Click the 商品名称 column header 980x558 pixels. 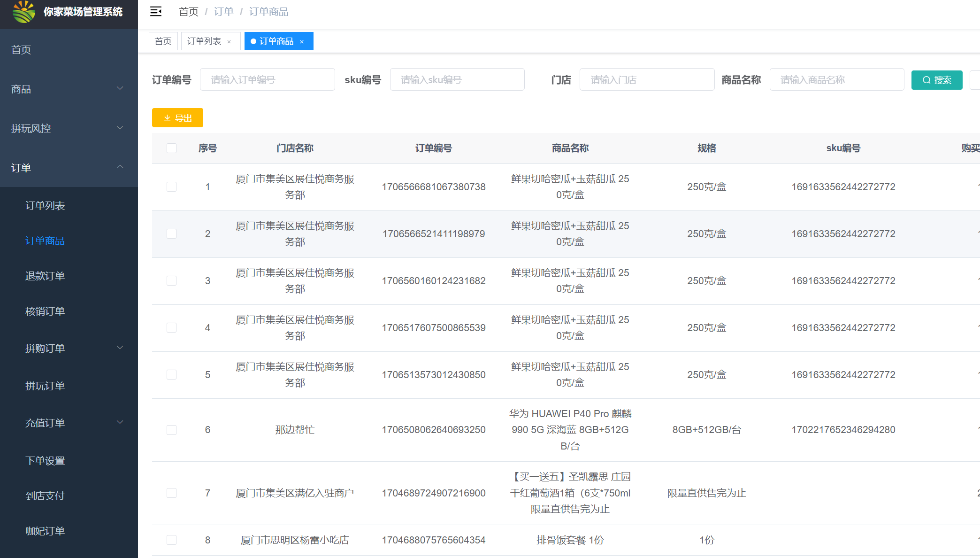point(570,148)
